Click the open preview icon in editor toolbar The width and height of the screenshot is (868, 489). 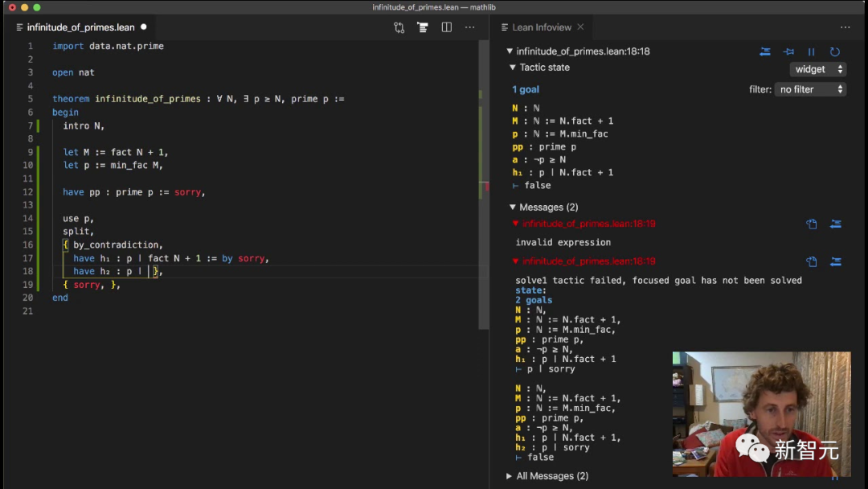(x=423, y=27)
